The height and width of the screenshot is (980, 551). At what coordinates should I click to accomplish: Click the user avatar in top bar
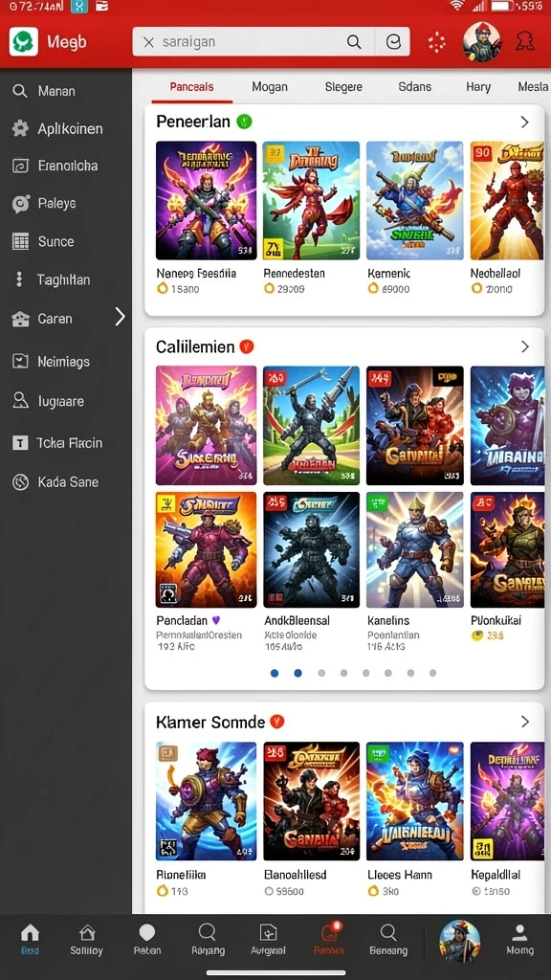coord(481,42)
